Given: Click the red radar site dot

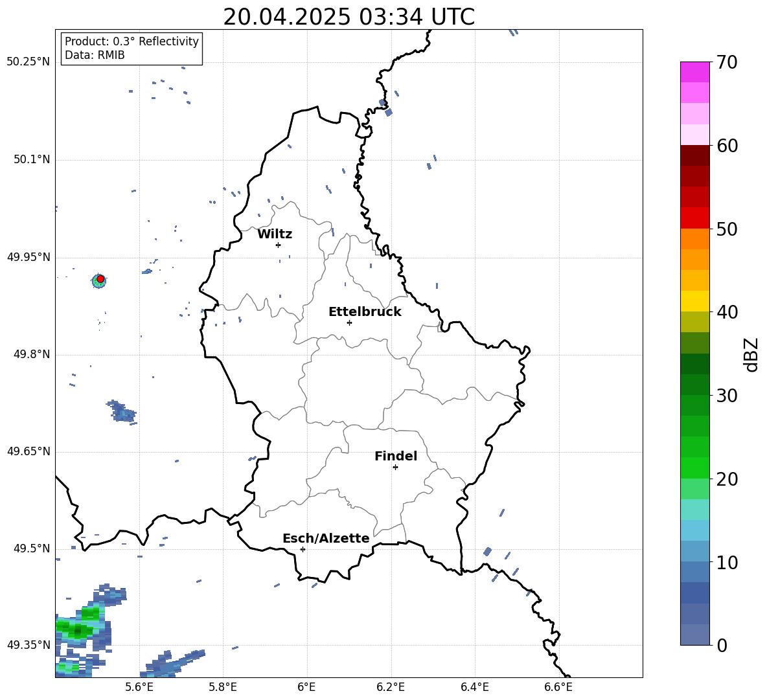Looking at the screenshot, I should (x=100, y=279).
